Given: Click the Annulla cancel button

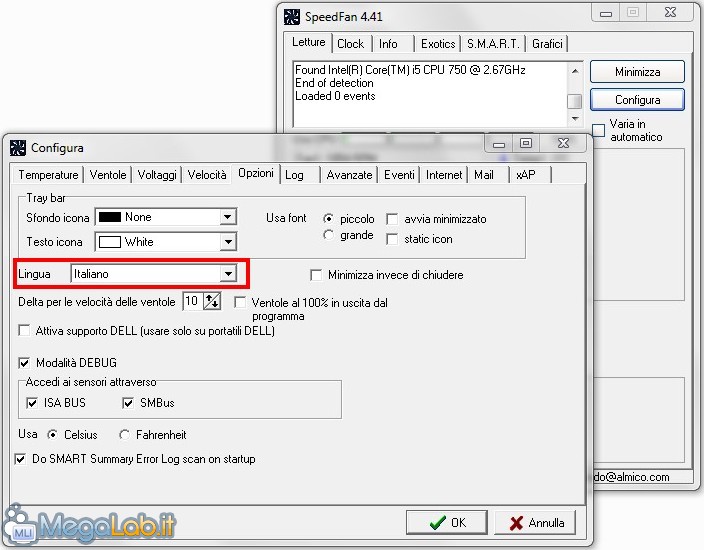Looking at the screenshot, I should (x=535, y=523).
